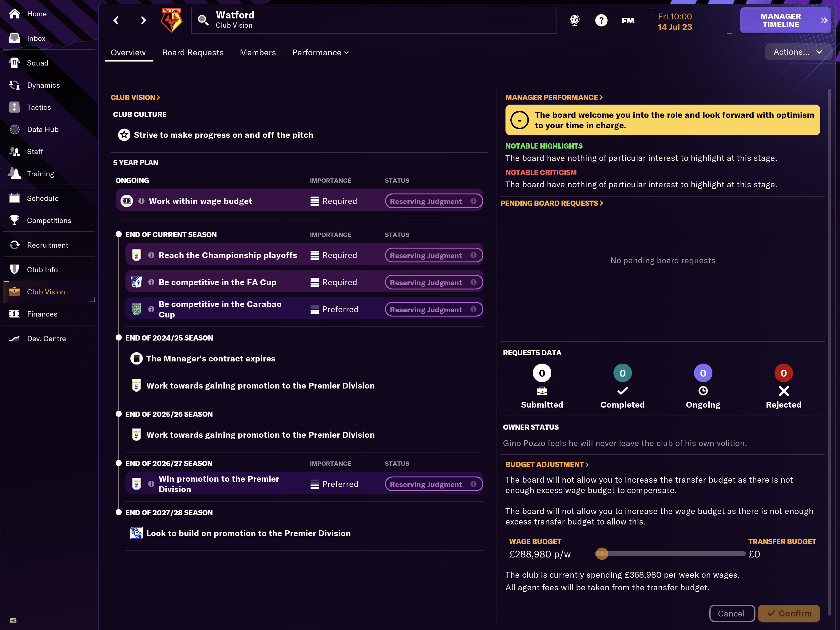840x630 pixels.
Task: Open the Tactics sidebar icon
Action: tap(14, 107)
